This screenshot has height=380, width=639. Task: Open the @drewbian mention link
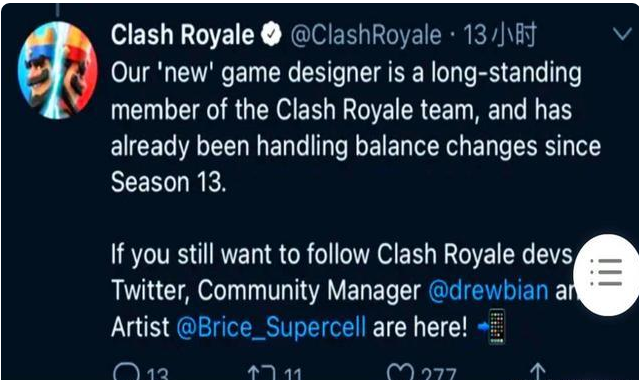(x=488, y=290)
